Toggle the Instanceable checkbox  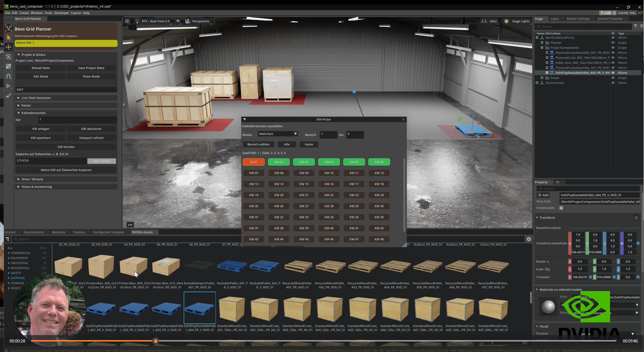tap(561, 208)
